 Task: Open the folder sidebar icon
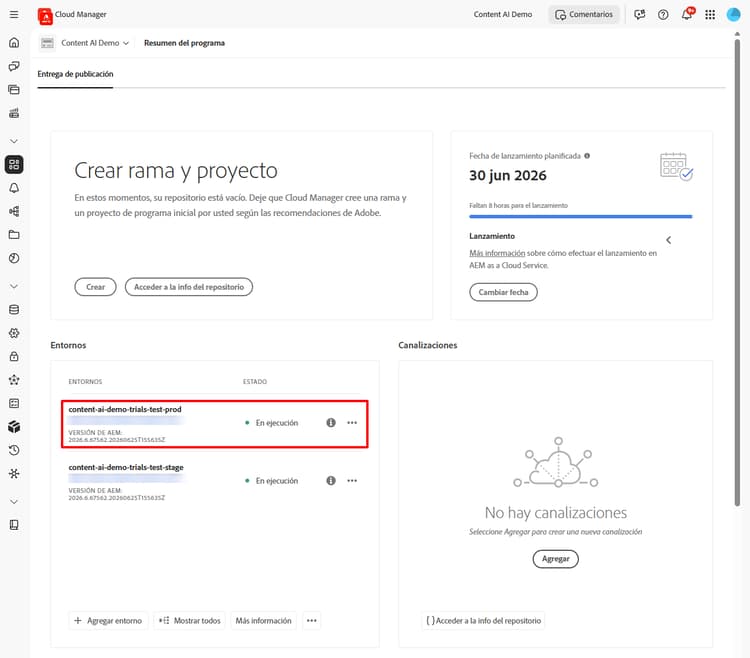pyautogui.click(x=14, y=235)
